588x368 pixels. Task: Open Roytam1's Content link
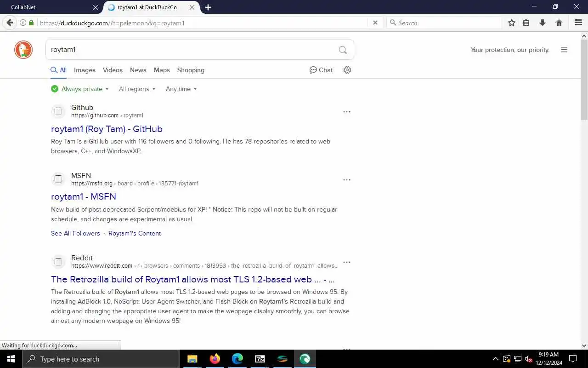135,233
